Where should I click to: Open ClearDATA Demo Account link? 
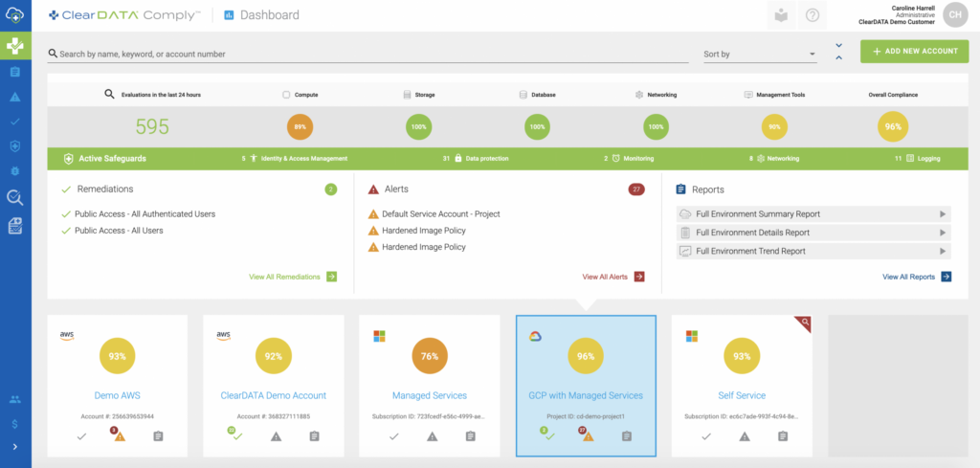point(273,395)
